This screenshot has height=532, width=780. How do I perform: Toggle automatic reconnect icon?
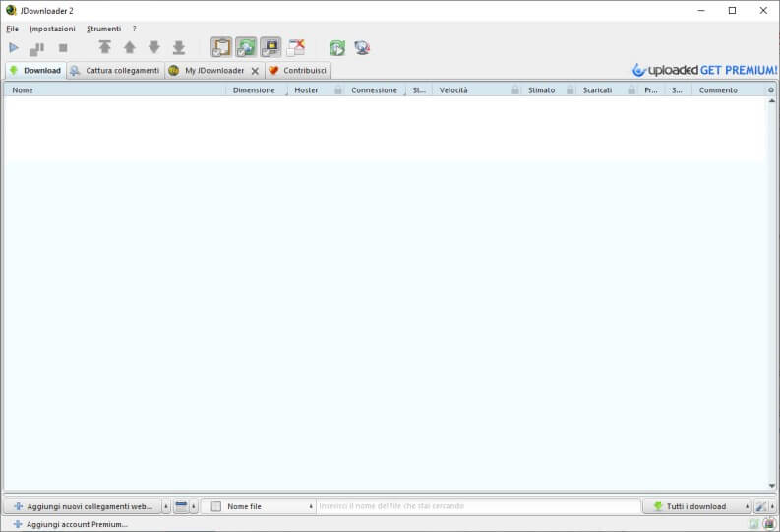tap(246, 47)
